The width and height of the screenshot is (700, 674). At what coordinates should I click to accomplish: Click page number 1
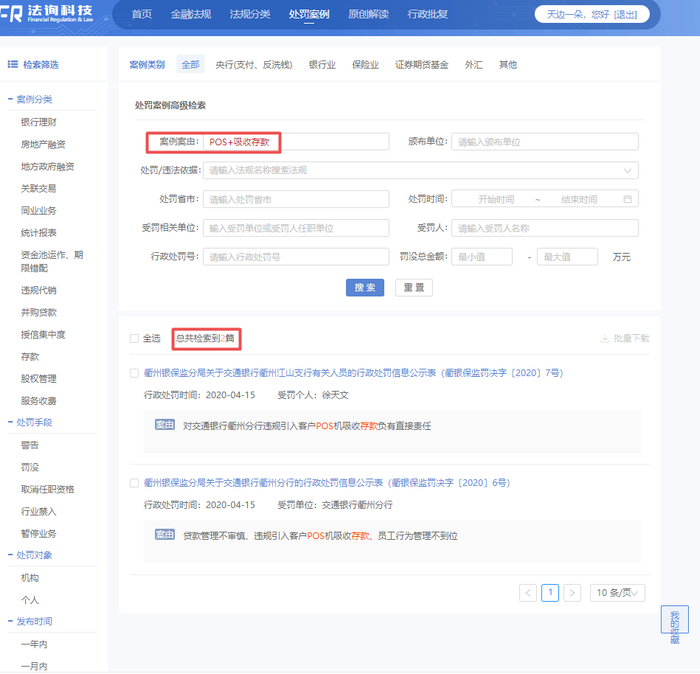pos(550,593)
